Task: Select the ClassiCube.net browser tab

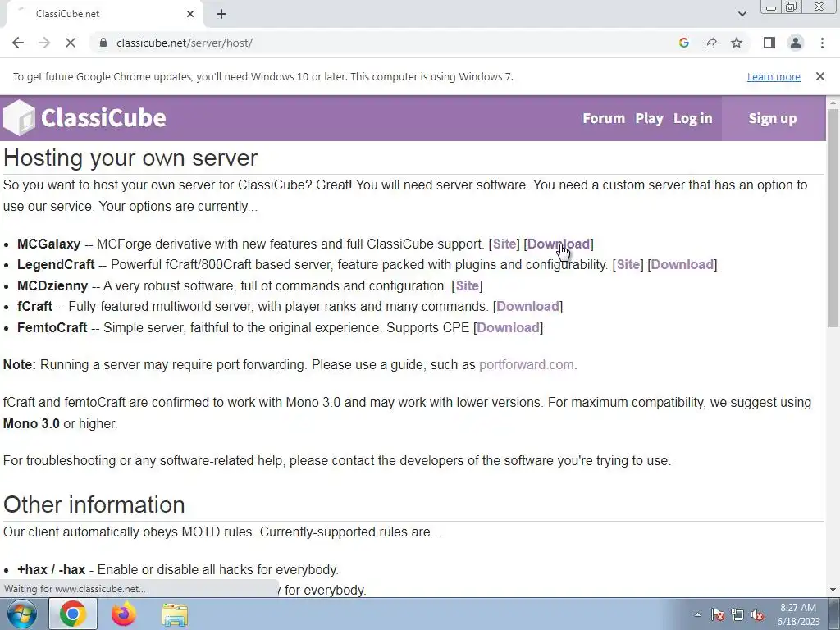Action: 104,14
